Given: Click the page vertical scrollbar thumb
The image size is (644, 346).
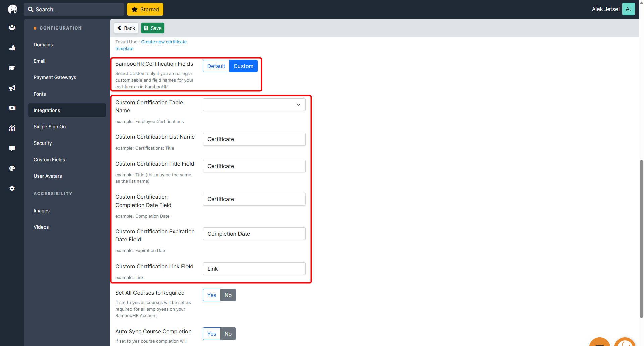Looking at the screenshot, I should tap(641, 238).
